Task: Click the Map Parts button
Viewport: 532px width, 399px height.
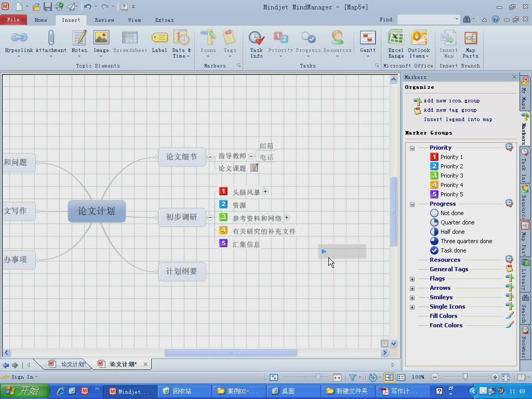Action: coord(470,44)
